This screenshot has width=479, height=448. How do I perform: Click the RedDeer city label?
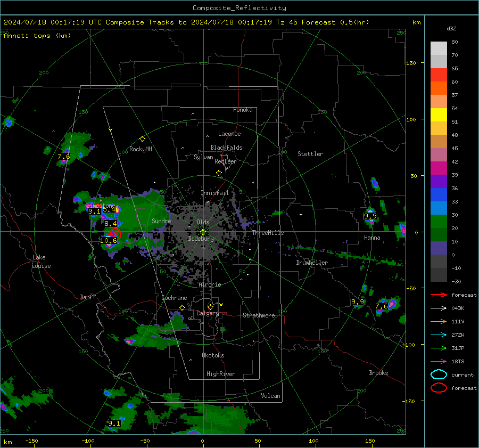coord(226,161)
